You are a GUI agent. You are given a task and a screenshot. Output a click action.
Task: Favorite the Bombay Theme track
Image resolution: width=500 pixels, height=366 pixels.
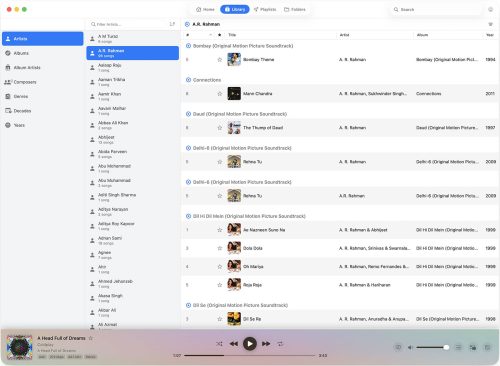219,60
